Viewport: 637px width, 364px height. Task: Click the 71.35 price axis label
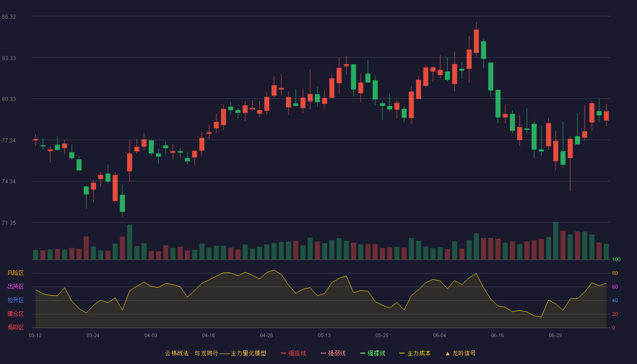(x=9, y=223)
